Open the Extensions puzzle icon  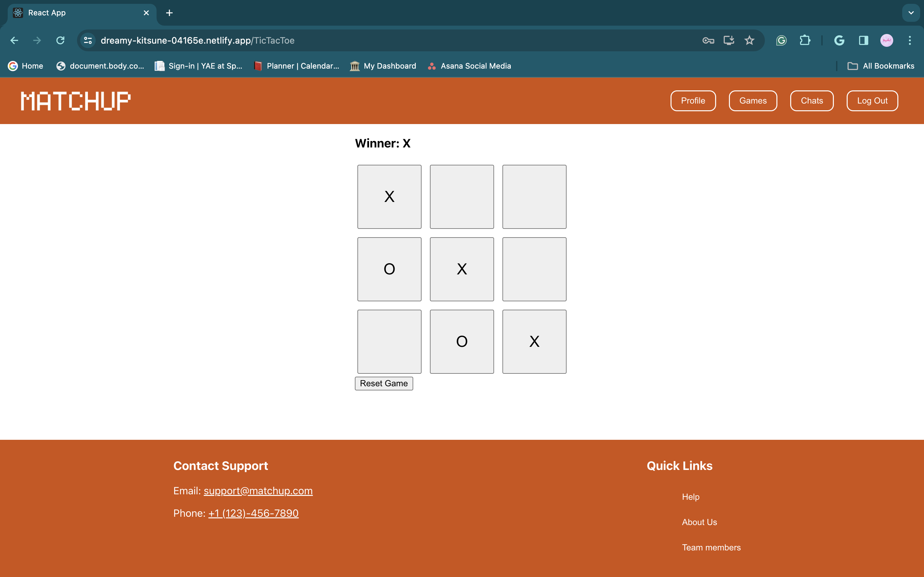(805, 40)
